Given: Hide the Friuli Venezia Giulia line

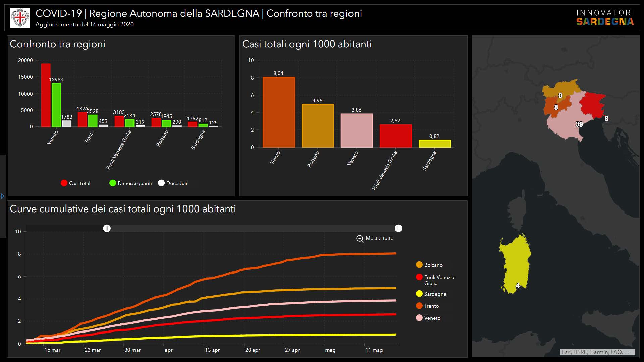Looking at the screenshot, I should pos(419,277).
